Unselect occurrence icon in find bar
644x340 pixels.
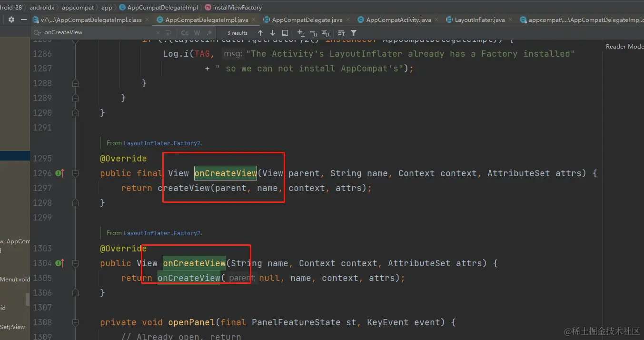click(x=313, y=33)
